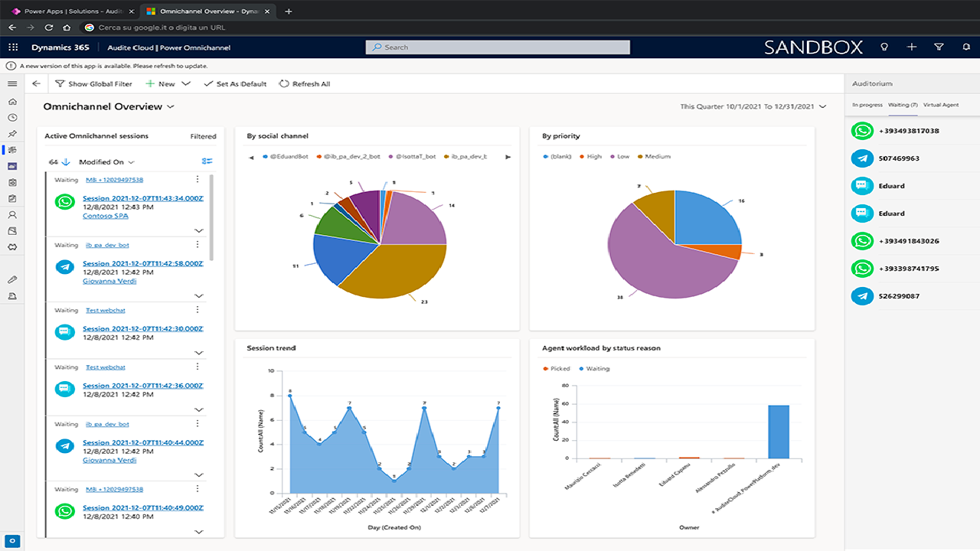Viewport: 980px width, 551px height.
Task: Click the Home icon in left sidebar
Action: click(x=12, y=102)
